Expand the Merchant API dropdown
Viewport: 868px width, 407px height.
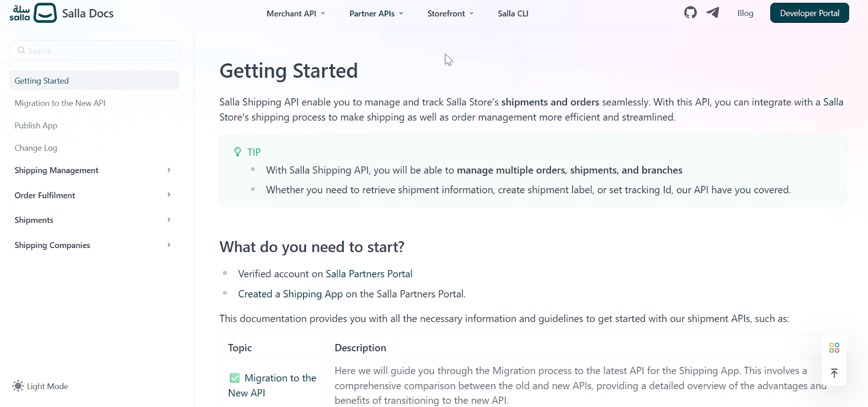coord(296,14)
